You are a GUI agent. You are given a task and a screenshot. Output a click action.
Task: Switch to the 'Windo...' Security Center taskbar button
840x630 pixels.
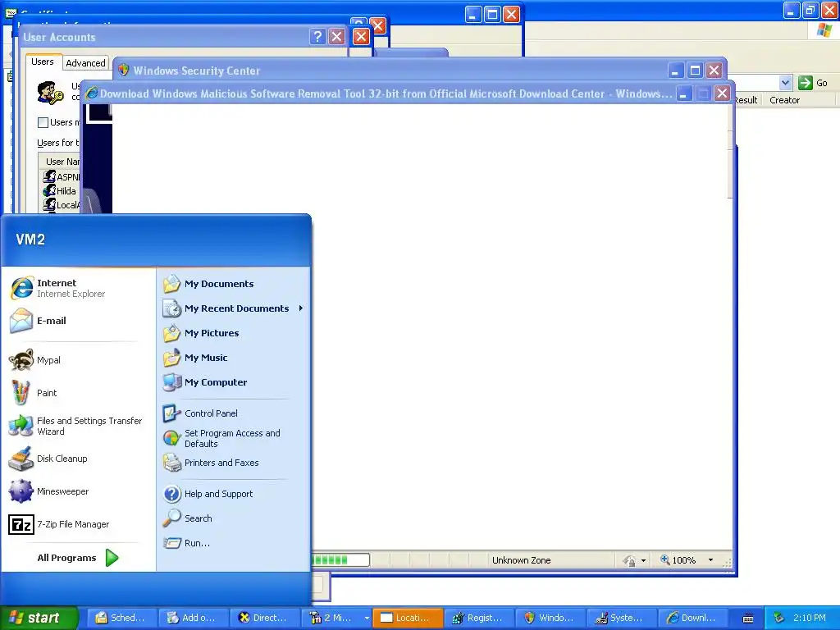[550, 618]
